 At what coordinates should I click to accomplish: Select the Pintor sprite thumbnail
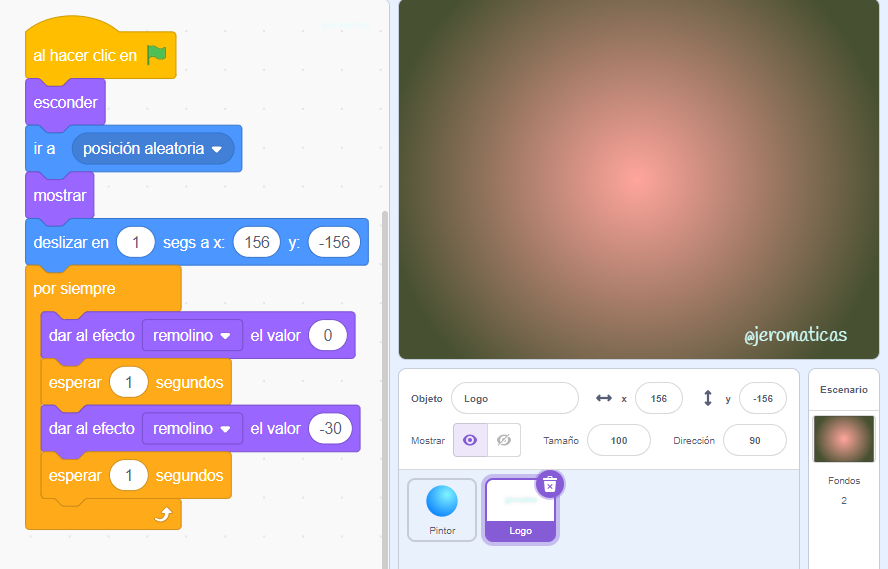442,510
